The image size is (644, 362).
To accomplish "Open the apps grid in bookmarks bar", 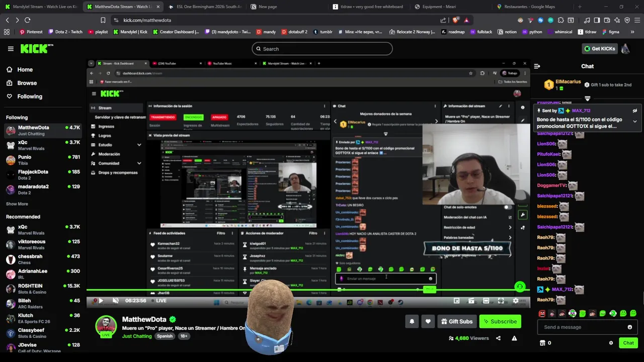I will pos(7,32).
